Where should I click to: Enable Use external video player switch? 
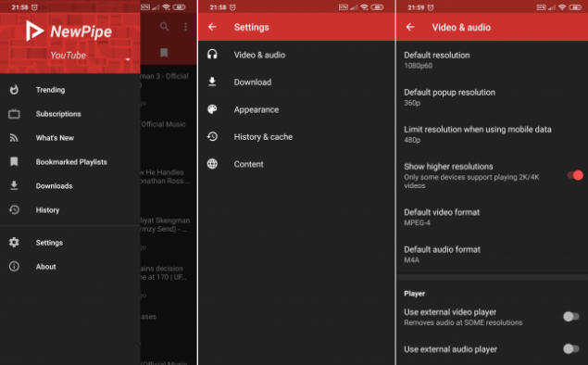tap(571, 317)
